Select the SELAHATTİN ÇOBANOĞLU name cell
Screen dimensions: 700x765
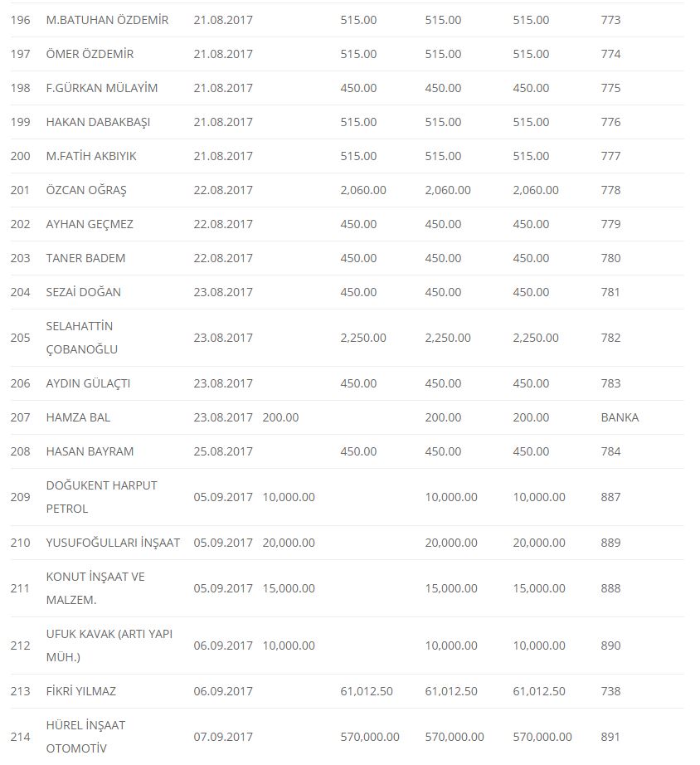click(82, 338)
